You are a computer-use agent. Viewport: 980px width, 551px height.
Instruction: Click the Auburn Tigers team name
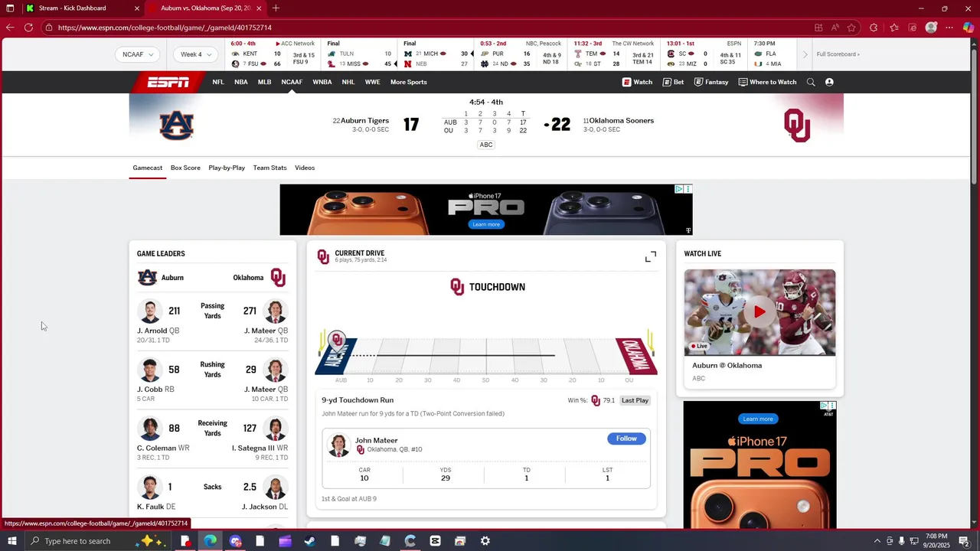point(364,120)
